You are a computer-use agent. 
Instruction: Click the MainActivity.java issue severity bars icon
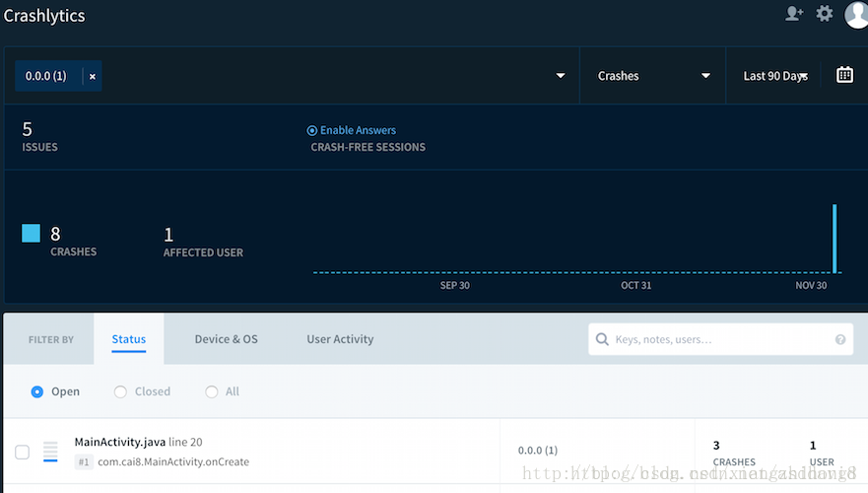tap(50, 452)
